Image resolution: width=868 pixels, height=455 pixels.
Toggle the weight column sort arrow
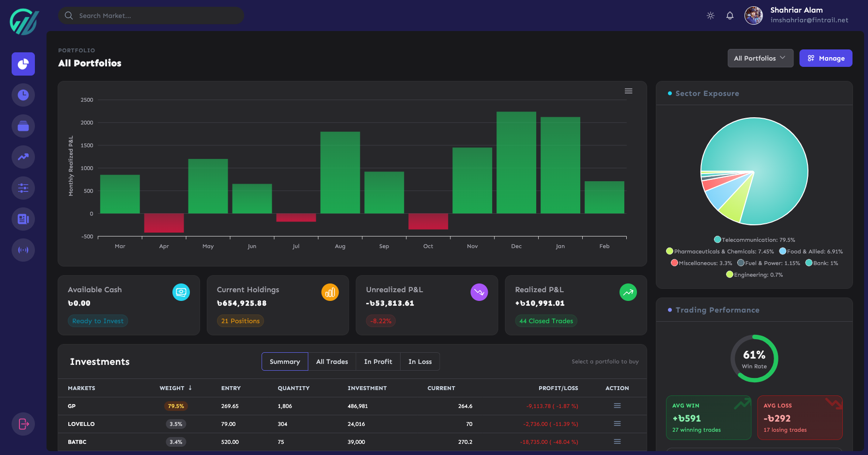190,388
